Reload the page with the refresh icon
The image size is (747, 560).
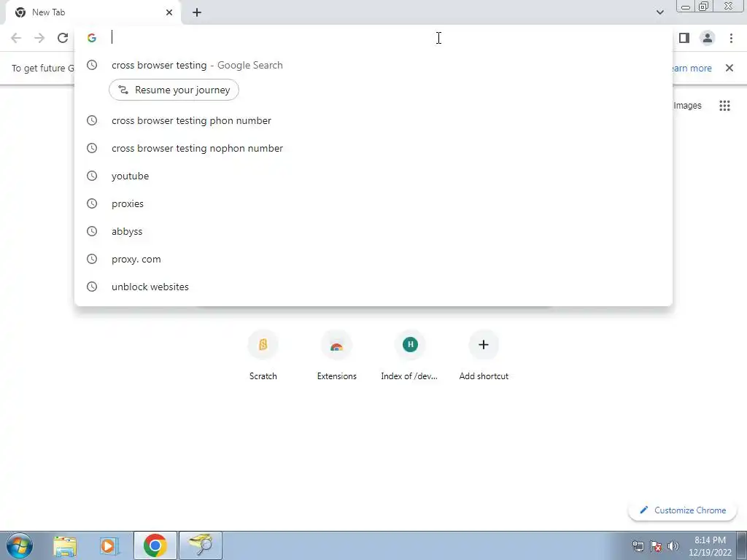coord(63,38)
